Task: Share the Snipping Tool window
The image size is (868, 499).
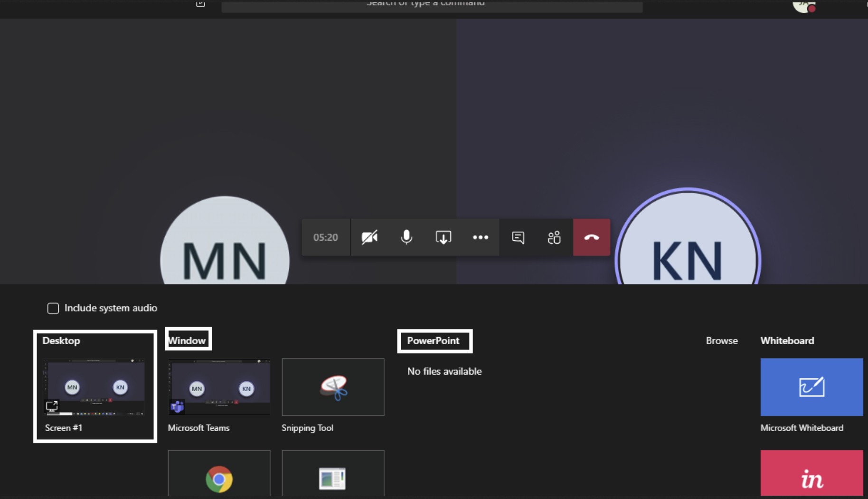Action: point(333,387)
